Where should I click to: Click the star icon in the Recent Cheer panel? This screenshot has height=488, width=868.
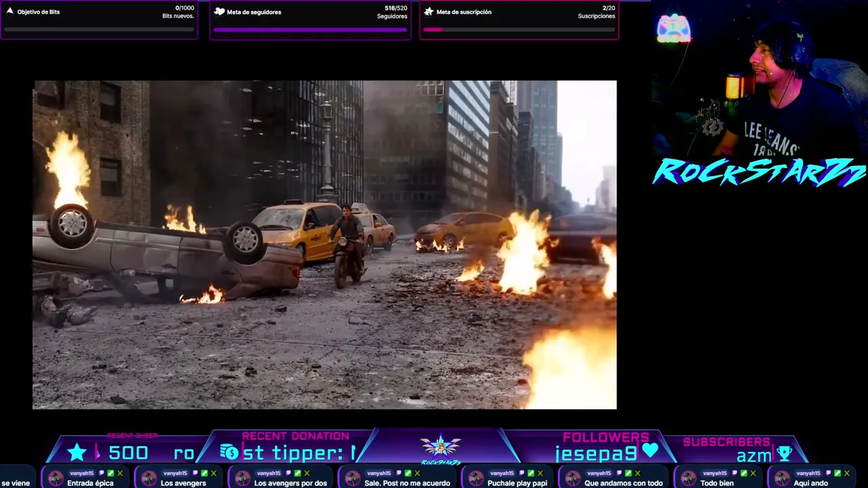click(x=77, y=452)
